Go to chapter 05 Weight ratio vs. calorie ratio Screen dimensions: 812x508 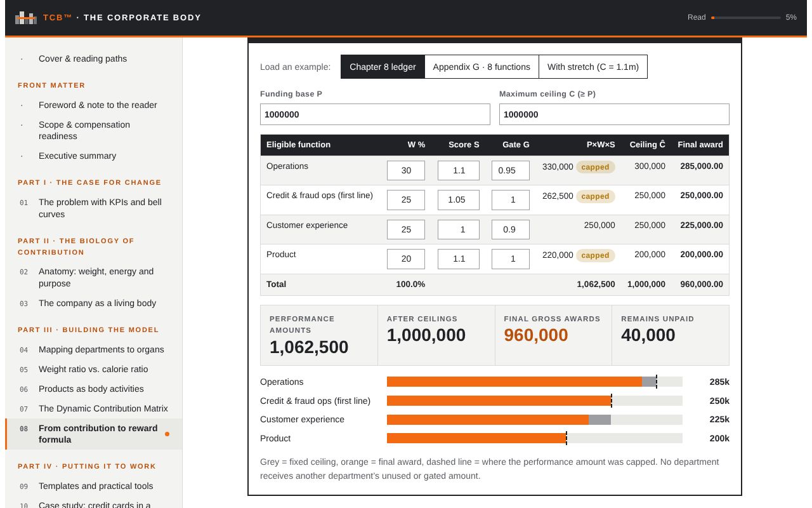pyautogui.click(x=93, y=369)
